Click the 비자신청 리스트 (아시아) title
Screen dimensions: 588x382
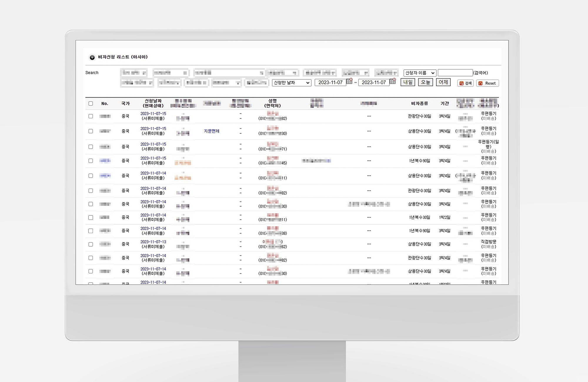[123, 57]
